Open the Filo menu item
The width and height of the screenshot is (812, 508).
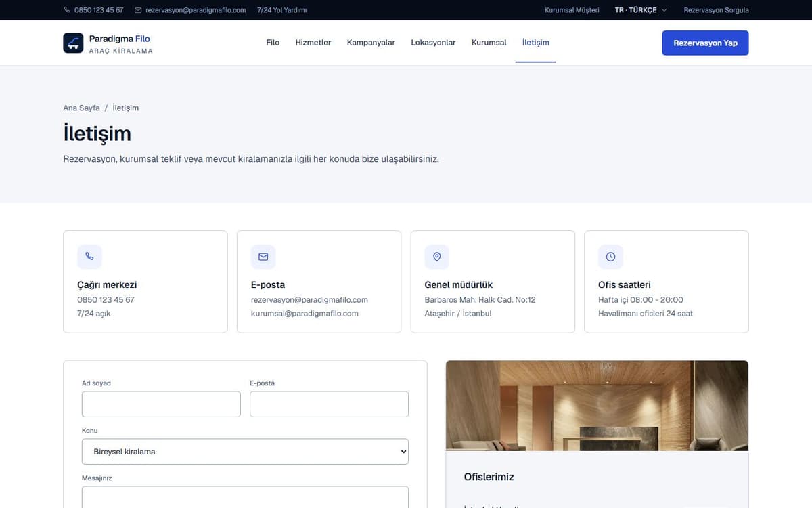pyautogui.click(x=273, y=43)
